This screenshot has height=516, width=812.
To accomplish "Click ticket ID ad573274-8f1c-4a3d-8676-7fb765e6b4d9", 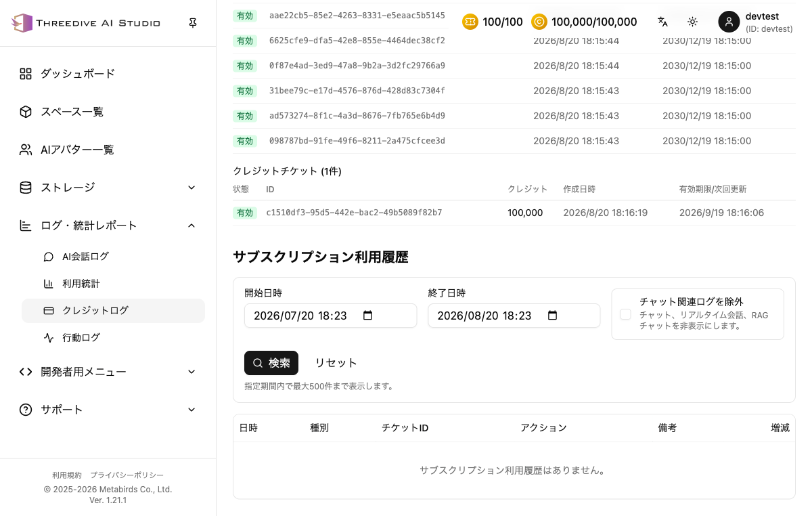I will point(357,116).
